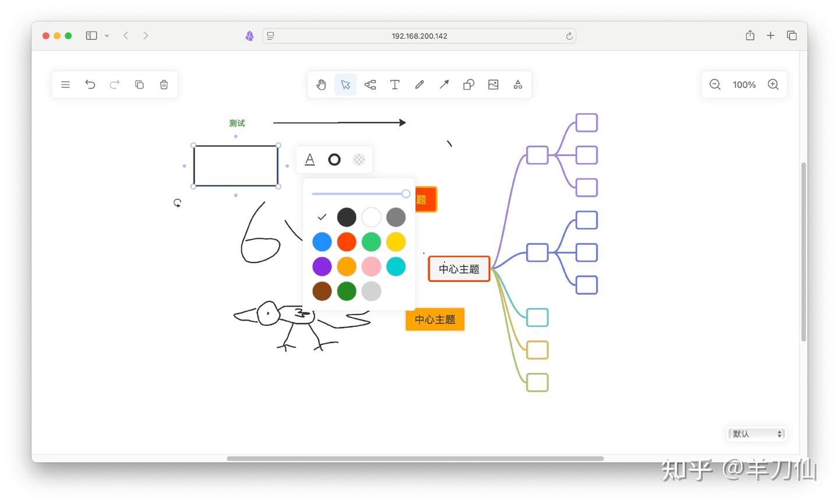Open the 默认 style dropdown
Image resolution: width=839 pixels, height=504 pixels.
click(x=756, y=433)
